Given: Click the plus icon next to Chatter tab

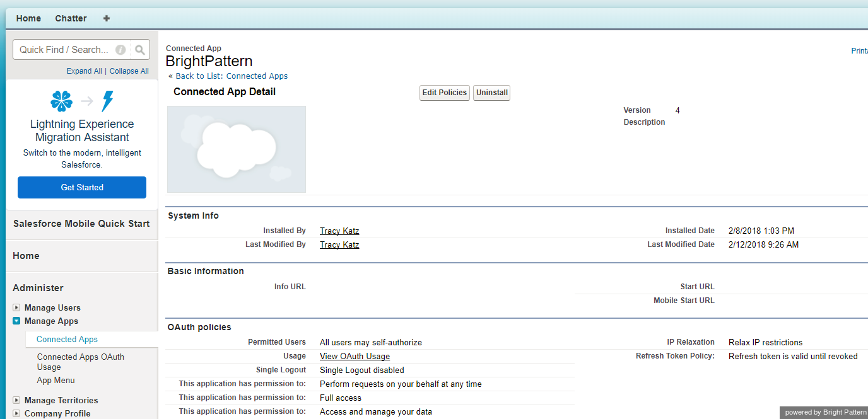Looking at the screenshot, I should 107,18.
